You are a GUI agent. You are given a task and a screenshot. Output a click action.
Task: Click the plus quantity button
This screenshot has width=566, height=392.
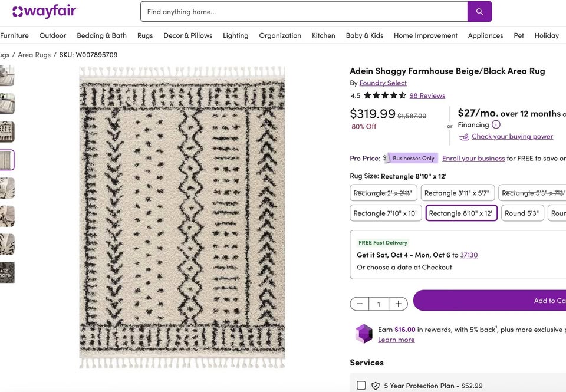point(398,304)
